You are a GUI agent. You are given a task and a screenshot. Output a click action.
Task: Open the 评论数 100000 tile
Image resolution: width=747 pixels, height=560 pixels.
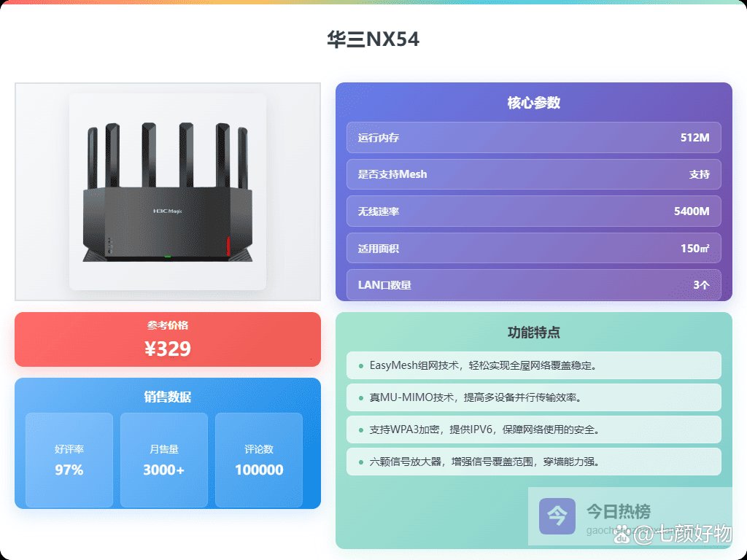click(x=259, y=460)
